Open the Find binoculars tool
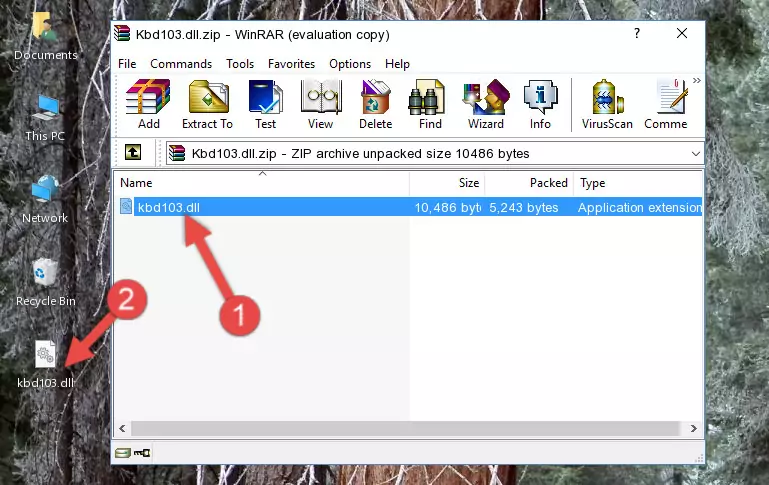769x485 pixels. coord(430,104)
